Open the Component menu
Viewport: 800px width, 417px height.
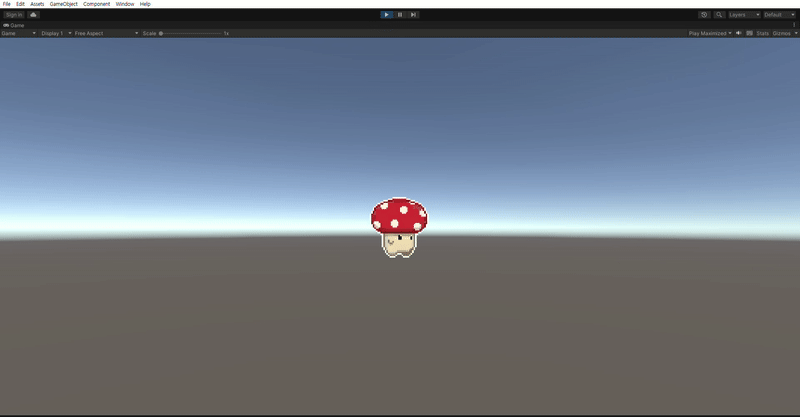pyautogui.click(x=96, y=4)
